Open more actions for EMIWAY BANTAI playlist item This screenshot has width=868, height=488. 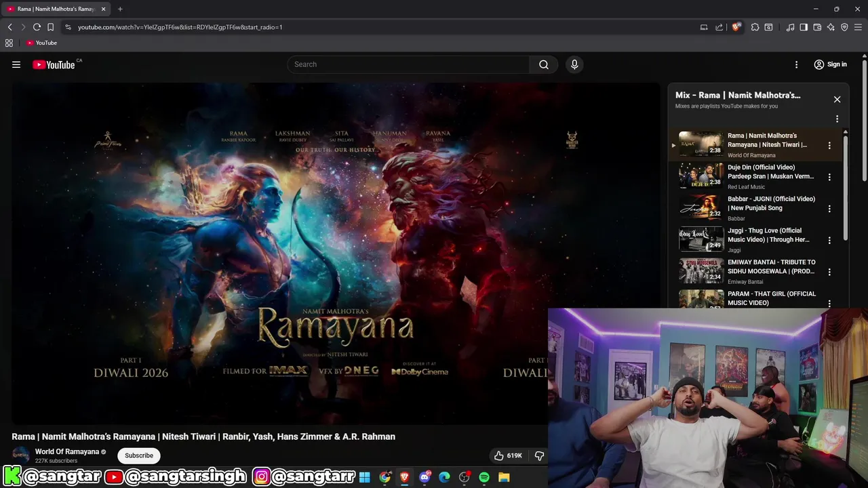click(829, 272)
